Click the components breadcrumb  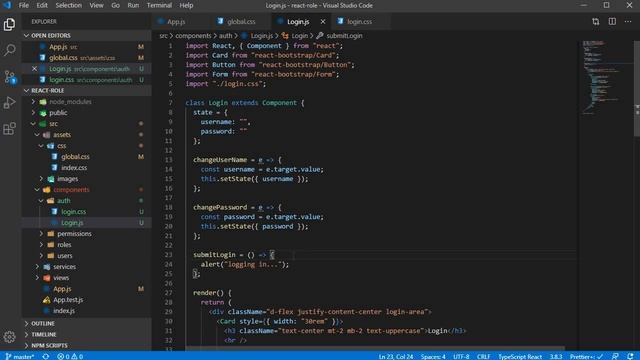[193, 36]
